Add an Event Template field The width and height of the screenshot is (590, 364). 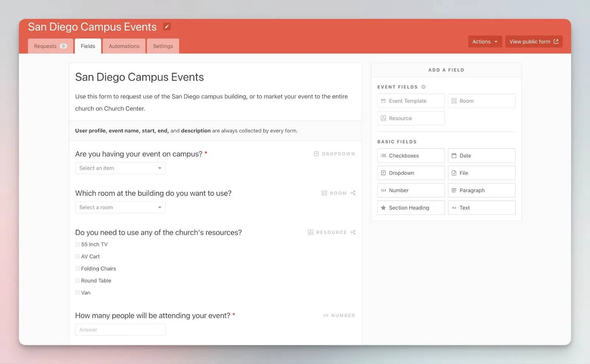pos(411,101)
